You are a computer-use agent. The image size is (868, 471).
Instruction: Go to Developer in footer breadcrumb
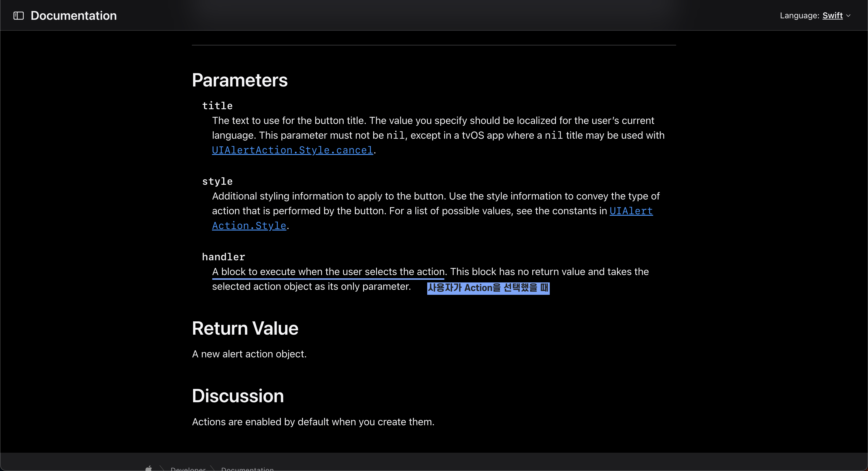coord(188,468)
